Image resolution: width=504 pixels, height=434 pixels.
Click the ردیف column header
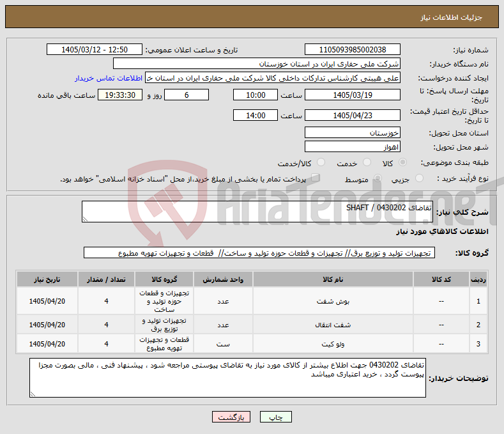[478, 279]
